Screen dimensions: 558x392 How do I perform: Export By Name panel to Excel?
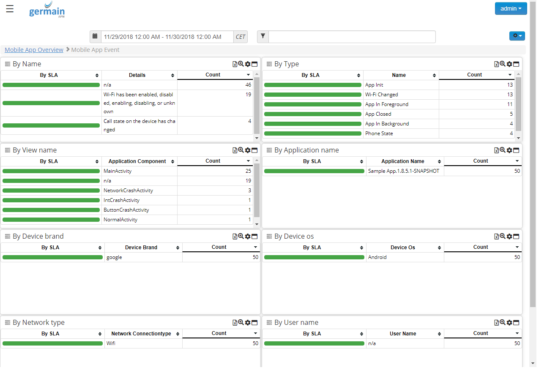coord(235,64)
